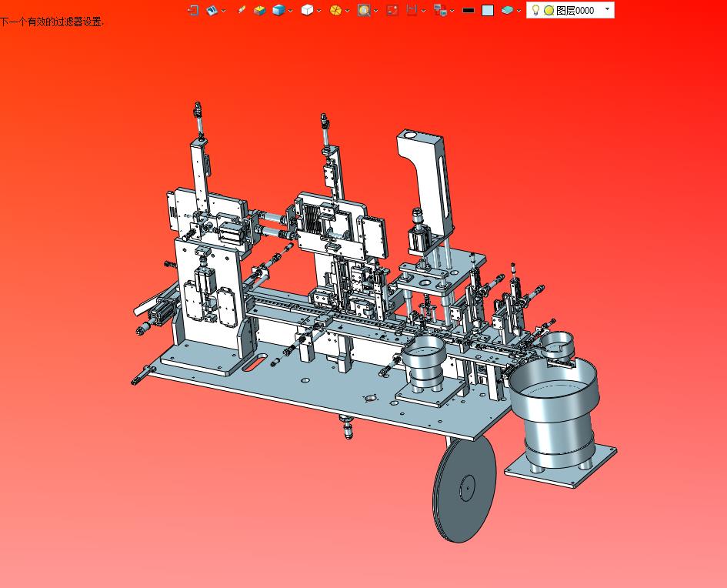Viewport: 727px width, 588px height.
Task: Click the yellow-top shaded box icon
Action: 260,10
